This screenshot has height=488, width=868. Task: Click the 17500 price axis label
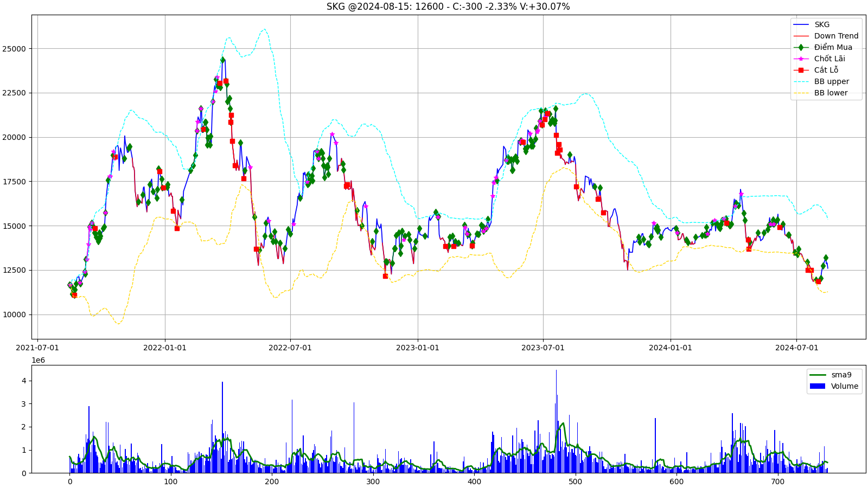[x=14, y=182]
